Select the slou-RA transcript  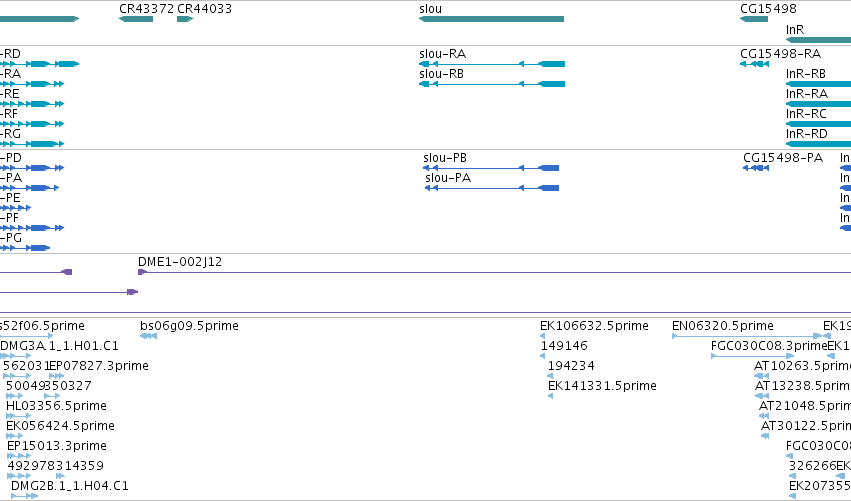[492, 64]
